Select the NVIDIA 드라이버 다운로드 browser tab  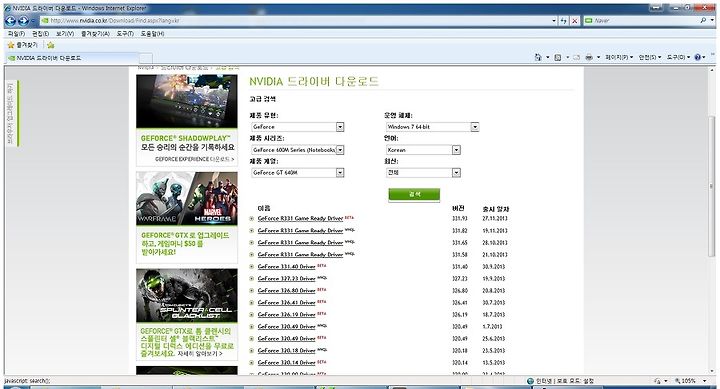[72, 58]
